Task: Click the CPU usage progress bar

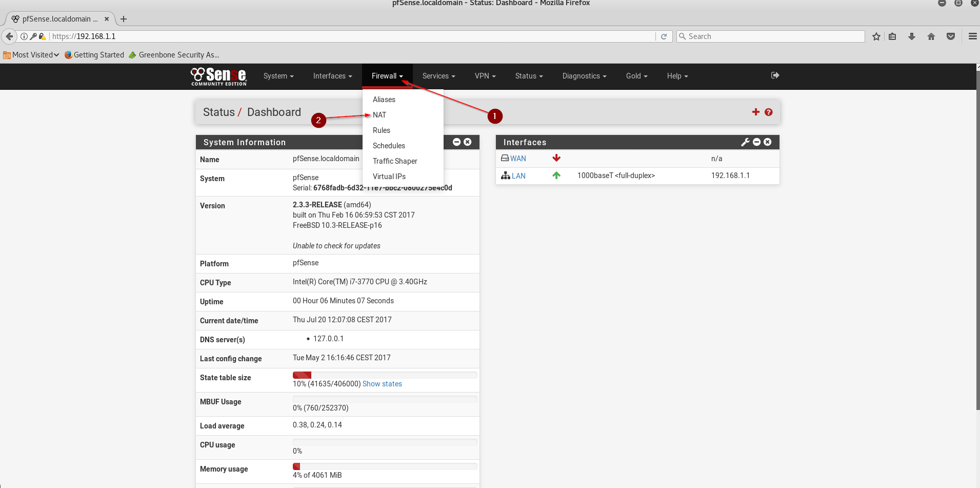Action: pos(385,442)
